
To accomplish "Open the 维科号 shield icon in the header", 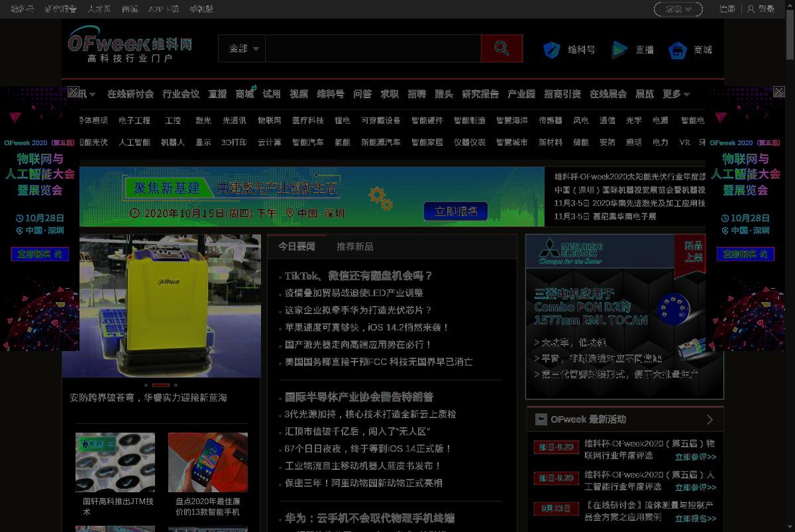I will [x=552, y=50].
